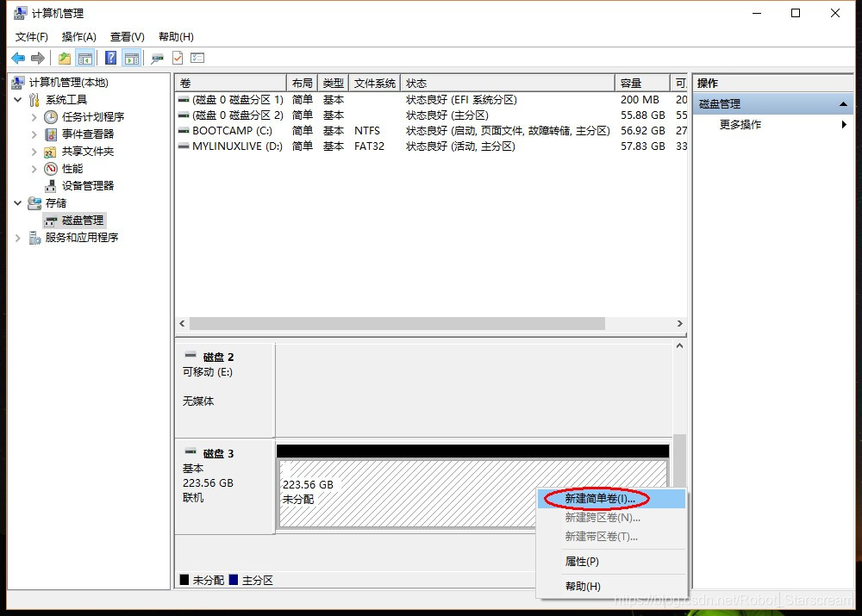Expand the 任务计划程序 node
Image resolution: width=862 pixels, height=616 pixels.
[x=34, y=117]
